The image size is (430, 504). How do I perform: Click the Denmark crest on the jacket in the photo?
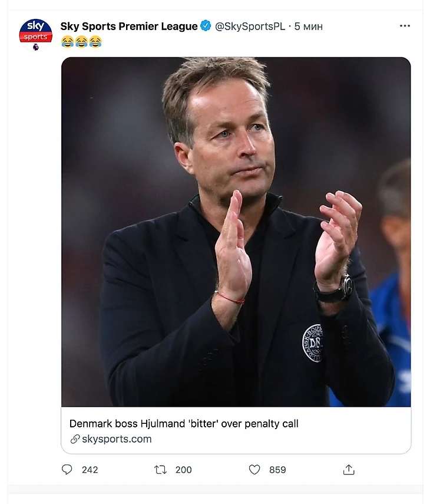coord(312,343)
